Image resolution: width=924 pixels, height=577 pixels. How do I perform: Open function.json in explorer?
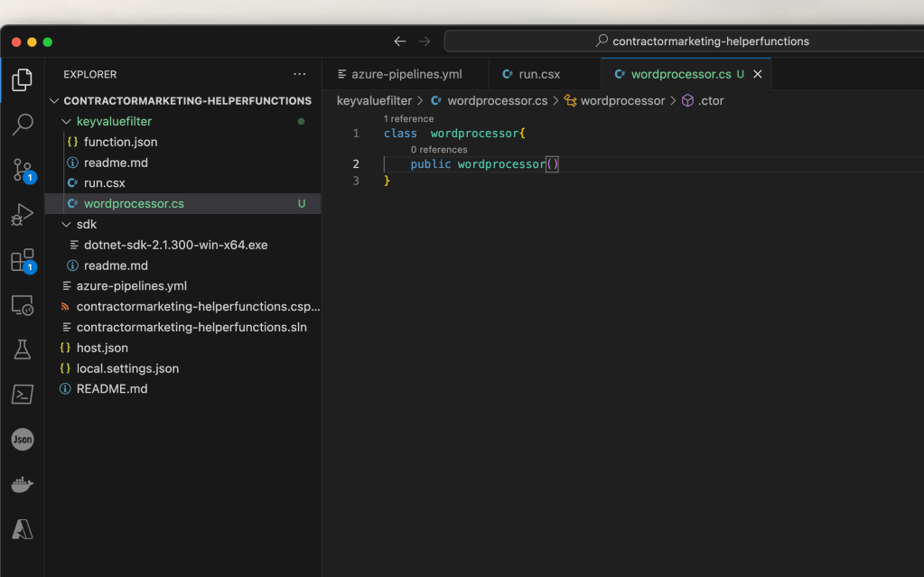click(x=182, y=142)
